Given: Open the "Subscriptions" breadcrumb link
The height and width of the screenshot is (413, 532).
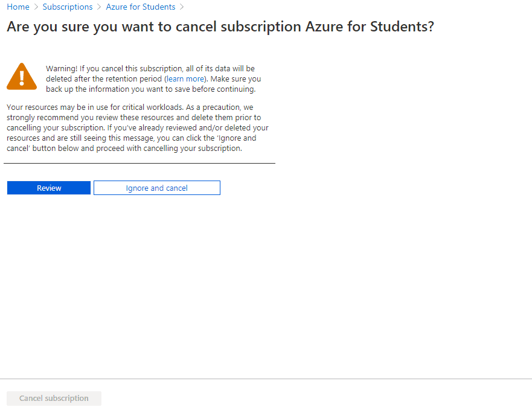Looking at the screenshot, I should tap(68, 7).
